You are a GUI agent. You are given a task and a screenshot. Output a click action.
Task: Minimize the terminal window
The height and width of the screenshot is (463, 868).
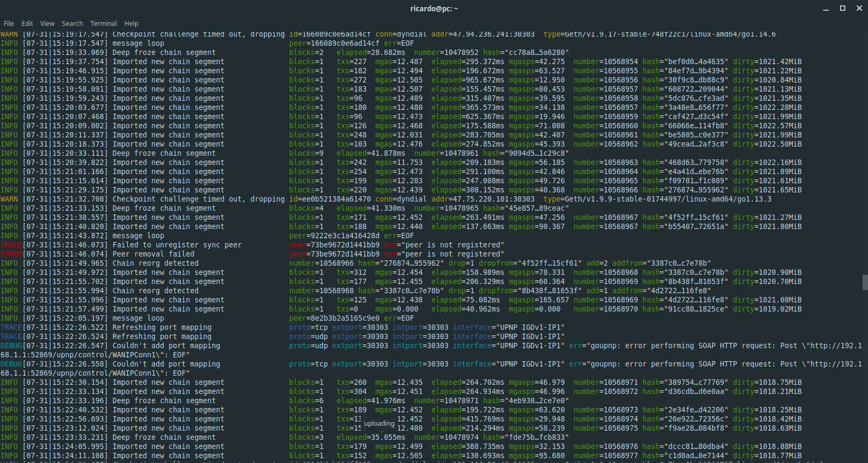(x=826, y=9)
